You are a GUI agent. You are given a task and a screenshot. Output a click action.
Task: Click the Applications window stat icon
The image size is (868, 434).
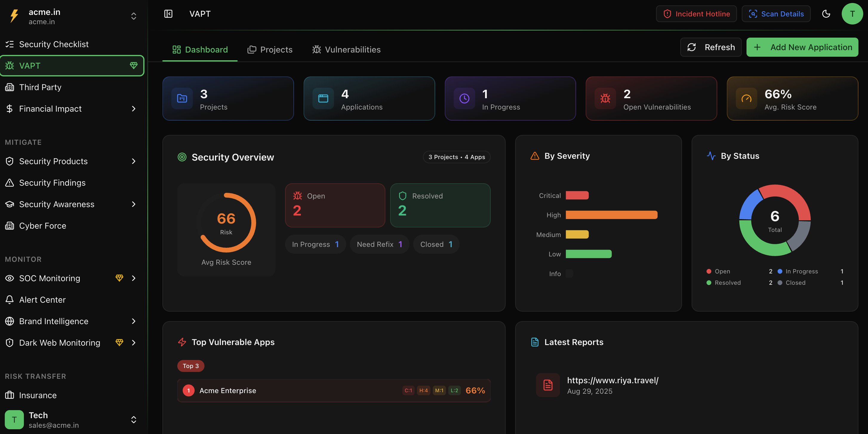click(x=323, y=99)
